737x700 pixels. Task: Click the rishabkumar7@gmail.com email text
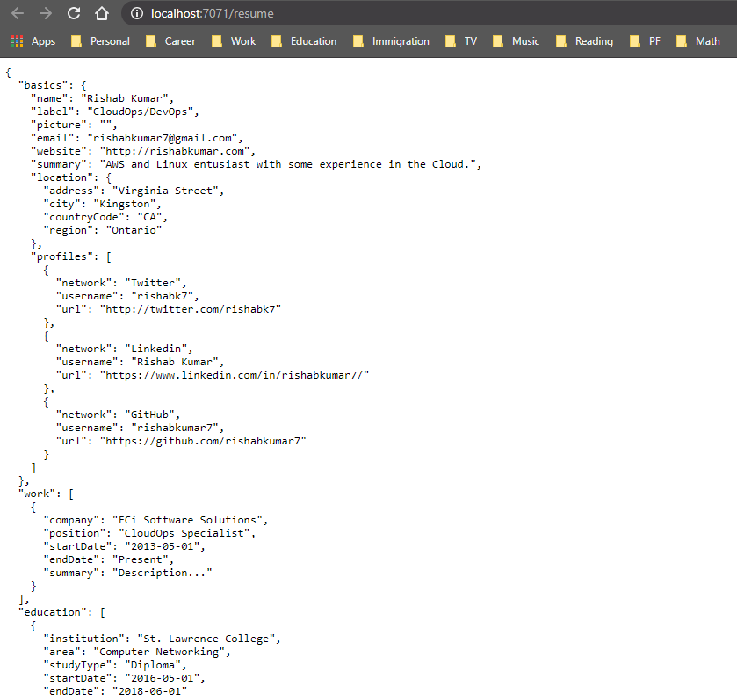tap(162, 138)
